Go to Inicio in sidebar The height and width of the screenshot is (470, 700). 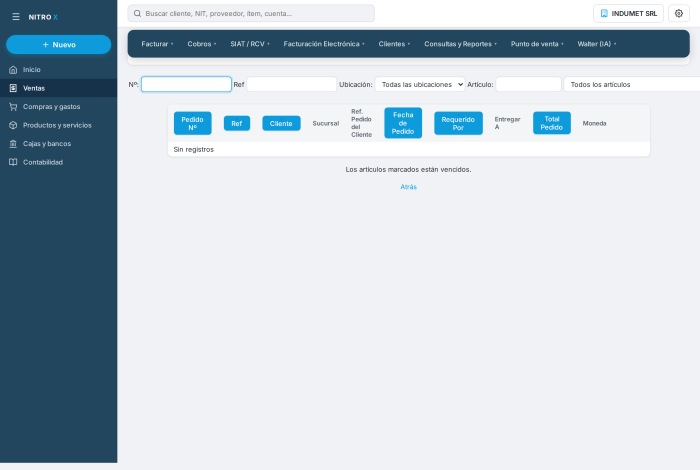(x=58, y=70)
